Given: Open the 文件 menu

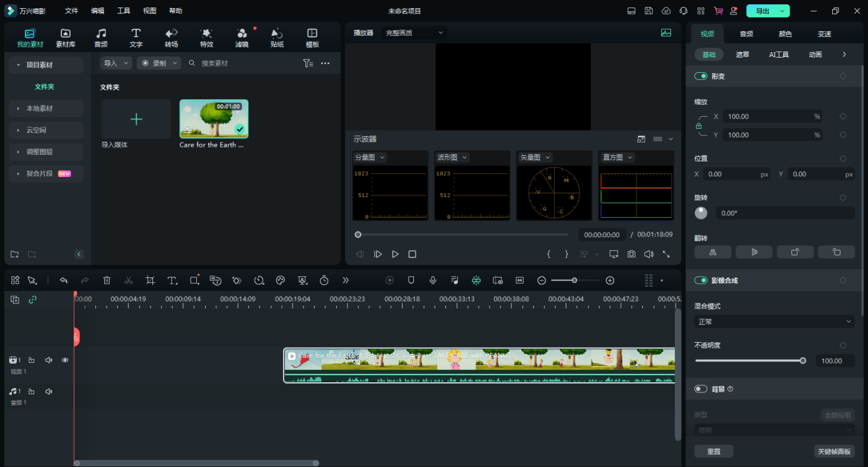Looking at the screenshot, I should click(71, 11).
